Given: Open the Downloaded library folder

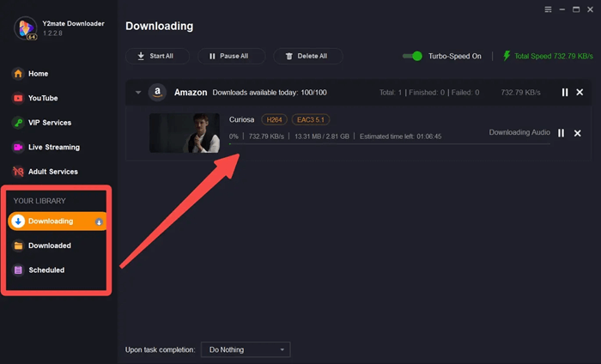Looking at the screenshot, I should 41,246.
